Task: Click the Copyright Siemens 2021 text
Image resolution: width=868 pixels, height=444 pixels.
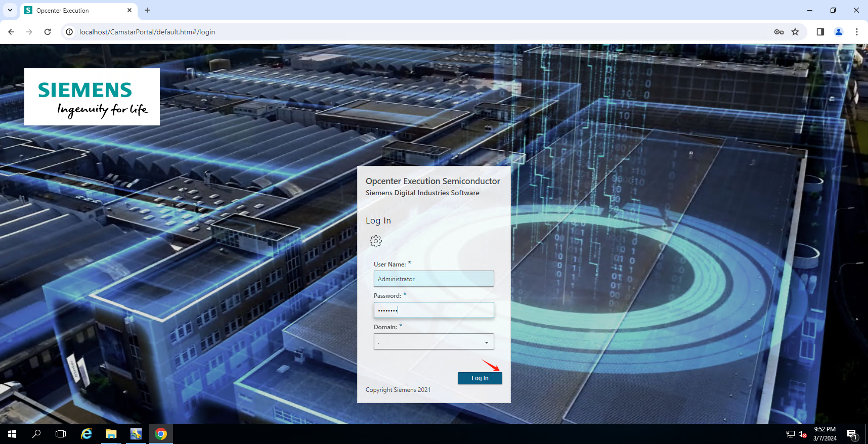Action: point(398,390)
